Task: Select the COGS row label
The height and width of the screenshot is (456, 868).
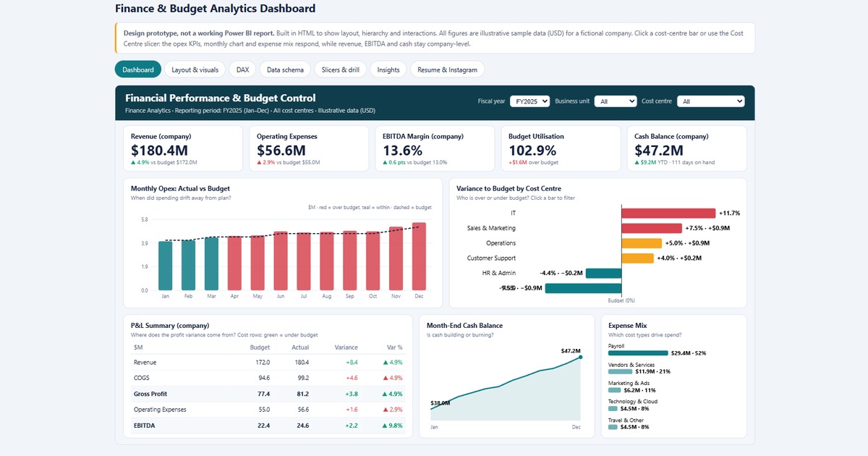Action: (141, 378)
